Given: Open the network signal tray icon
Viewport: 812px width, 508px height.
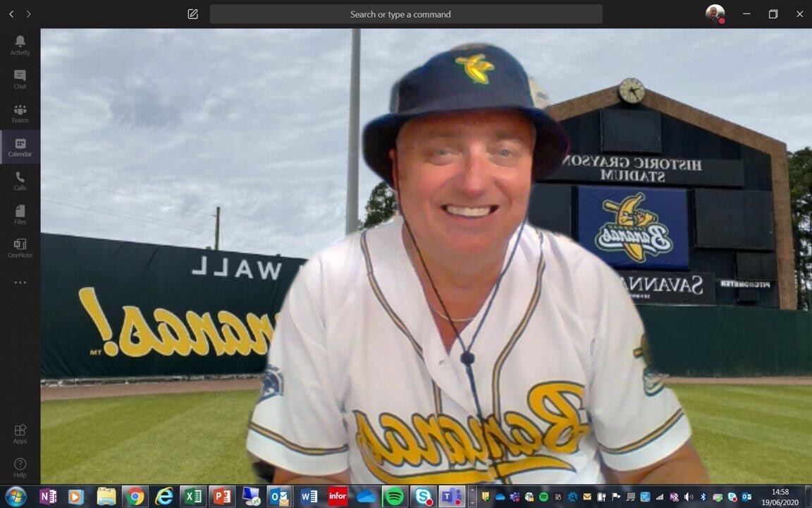Looking at the screenshot, I should coord(659,497).
